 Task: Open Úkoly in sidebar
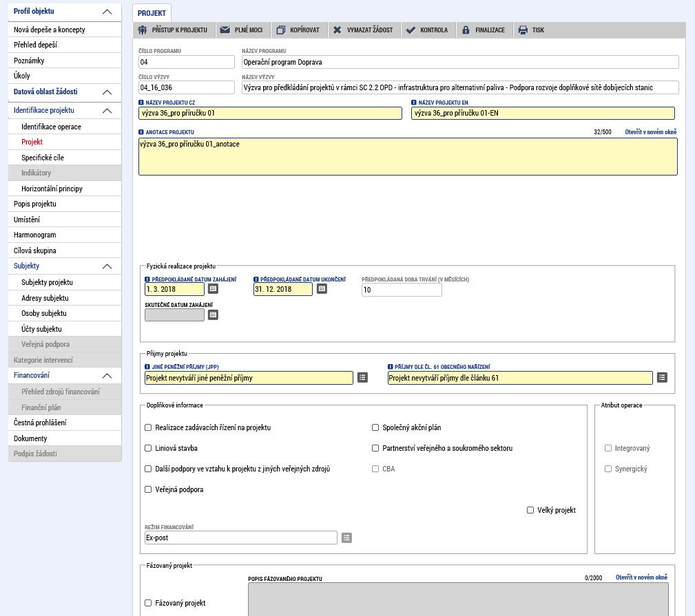click(x=65, y=76)
